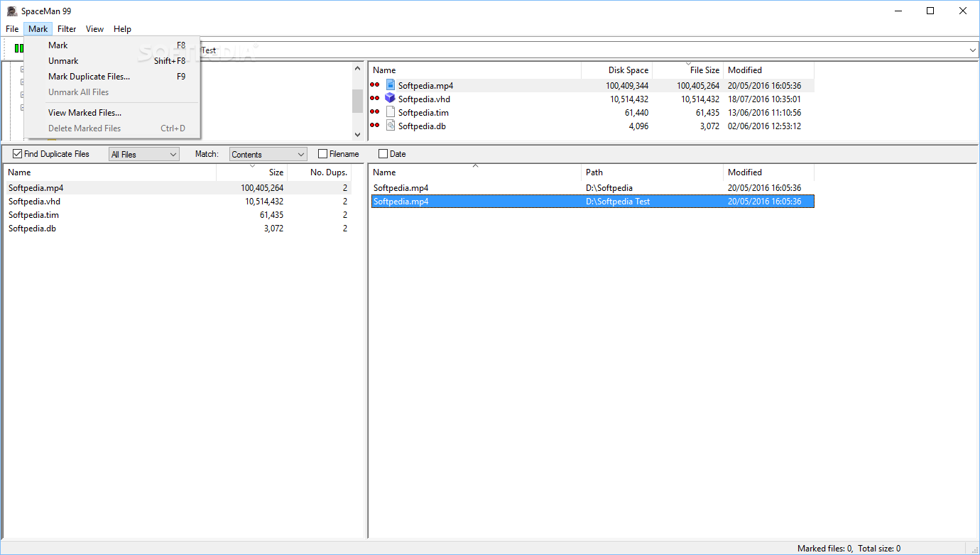Viewport: 980px width, 555px height.
Task: Click into the folder path field
Action: click(x=582, y=50)
